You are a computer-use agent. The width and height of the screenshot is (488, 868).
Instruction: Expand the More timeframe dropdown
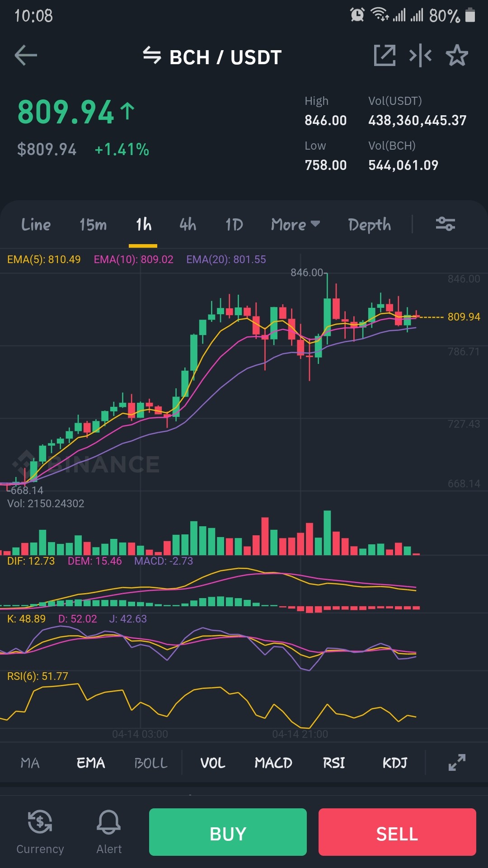tap(296, 224)
